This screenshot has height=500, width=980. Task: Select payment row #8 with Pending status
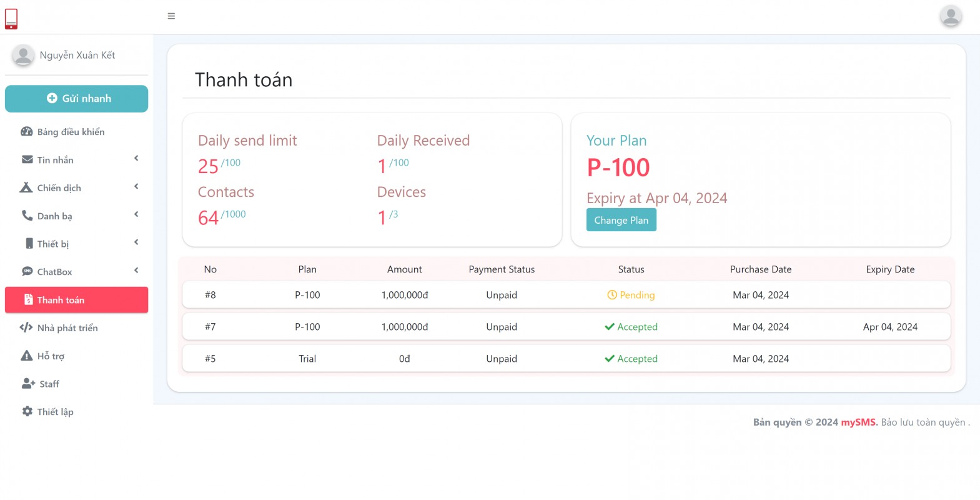click(566, 295)
